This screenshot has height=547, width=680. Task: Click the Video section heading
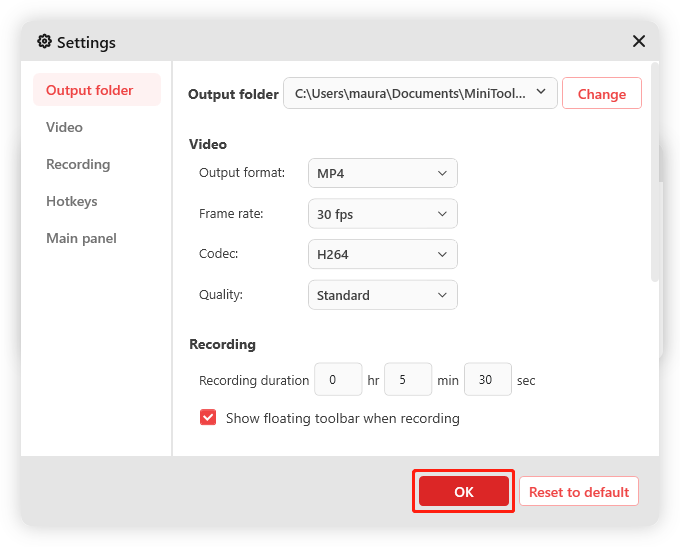(208, 144)
